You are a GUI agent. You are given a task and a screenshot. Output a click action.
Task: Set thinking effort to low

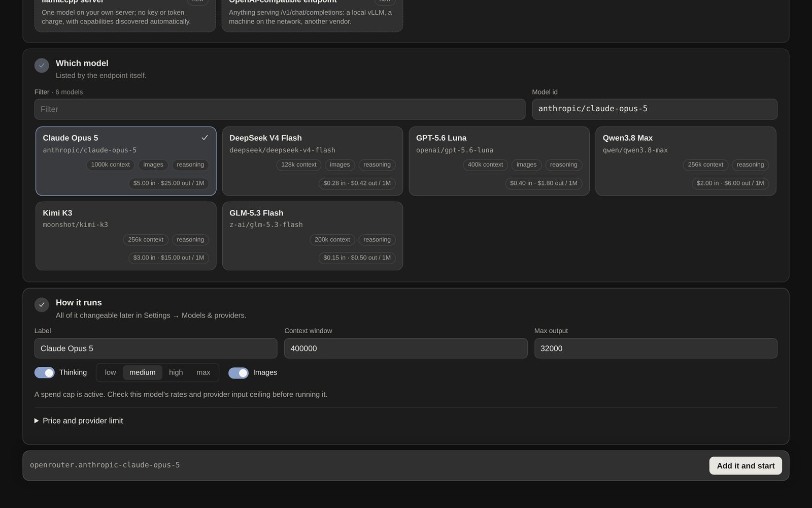(110, 372)
